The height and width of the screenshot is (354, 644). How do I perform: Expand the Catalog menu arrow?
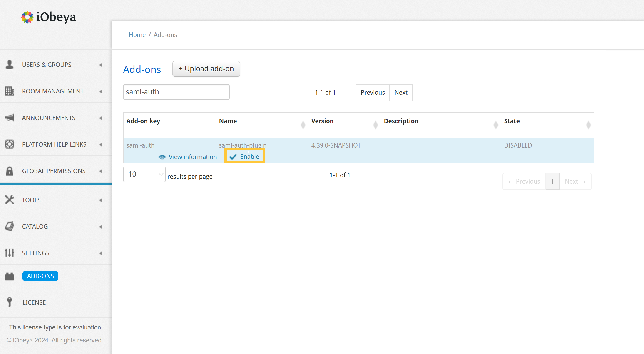click(100, 227)
